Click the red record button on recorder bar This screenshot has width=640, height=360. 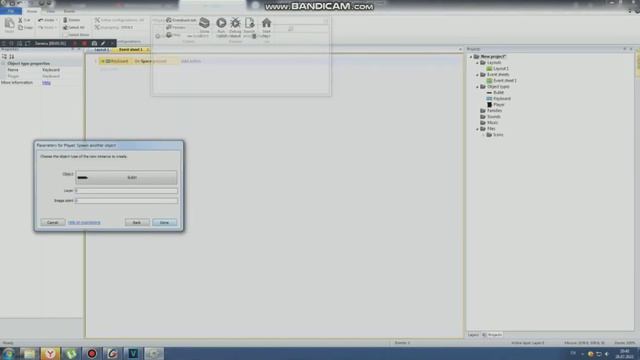click(84, 43)
